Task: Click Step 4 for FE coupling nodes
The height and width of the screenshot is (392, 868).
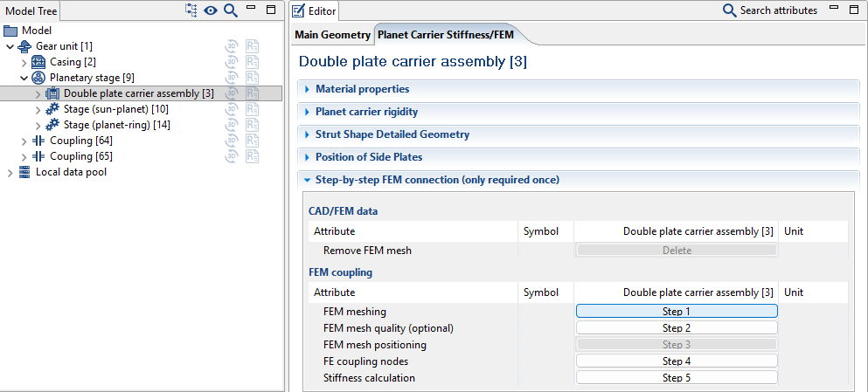Action: click(x=676, y=361)
